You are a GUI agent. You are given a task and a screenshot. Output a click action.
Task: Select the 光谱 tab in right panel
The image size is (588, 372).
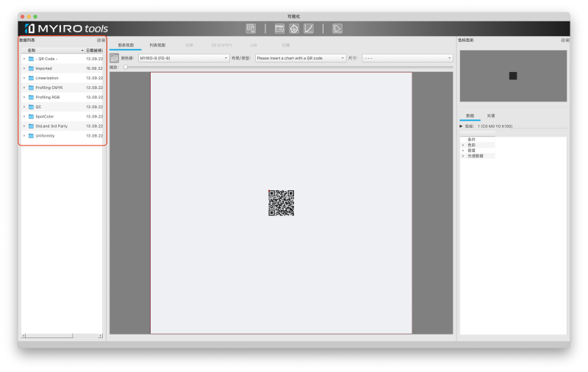(491, 115)
